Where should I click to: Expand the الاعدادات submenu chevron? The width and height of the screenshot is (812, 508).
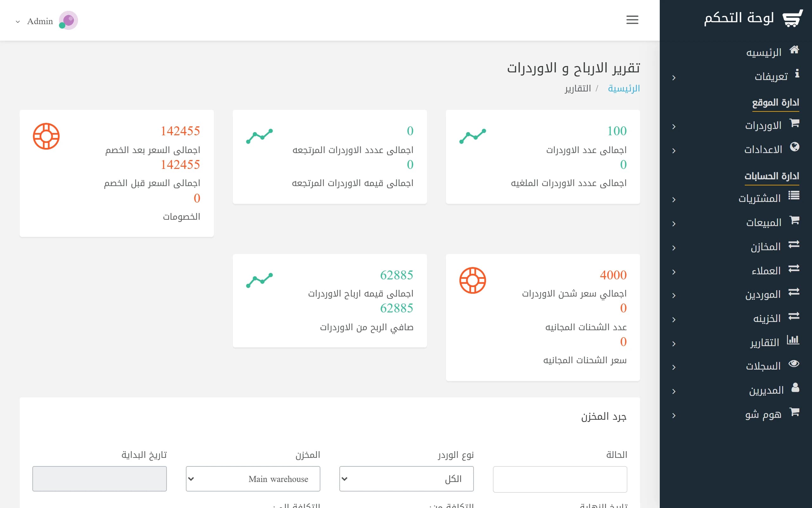coord(674,151)
